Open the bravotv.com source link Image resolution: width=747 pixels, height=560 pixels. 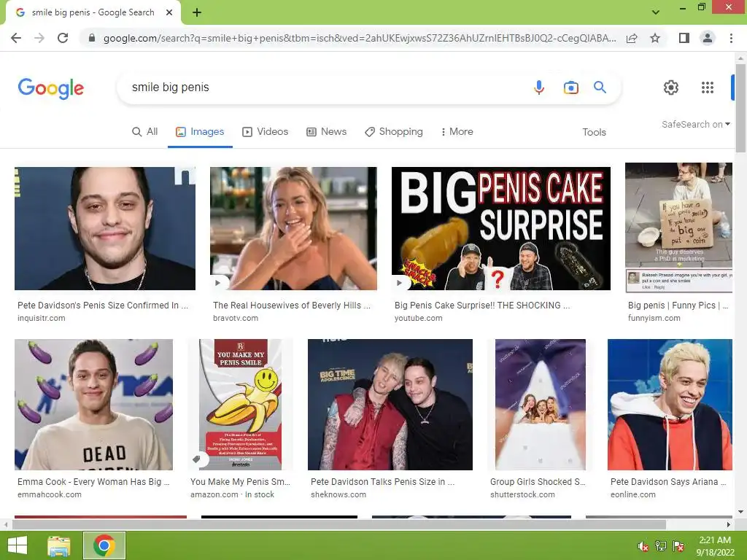(236, 318)
